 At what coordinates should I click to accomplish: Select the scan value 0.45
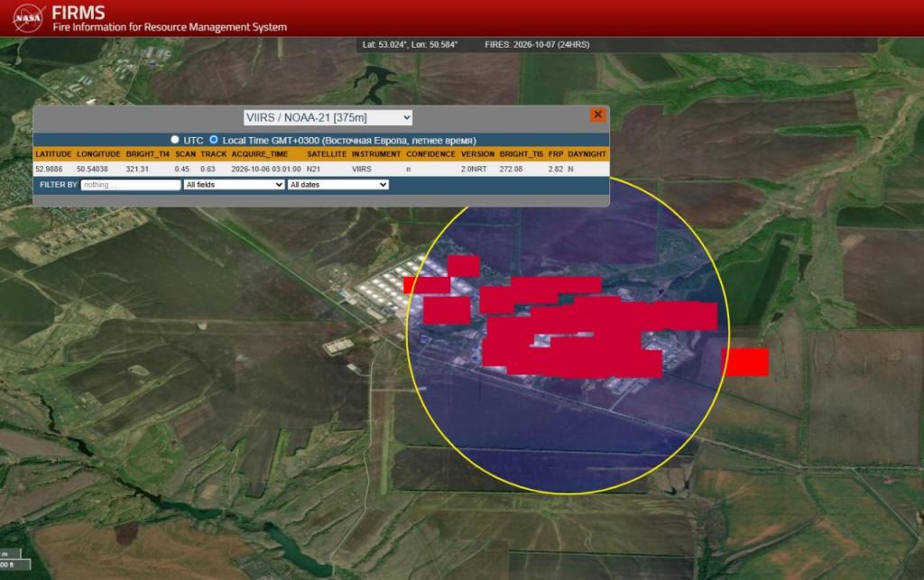click(x=182, y=169)
